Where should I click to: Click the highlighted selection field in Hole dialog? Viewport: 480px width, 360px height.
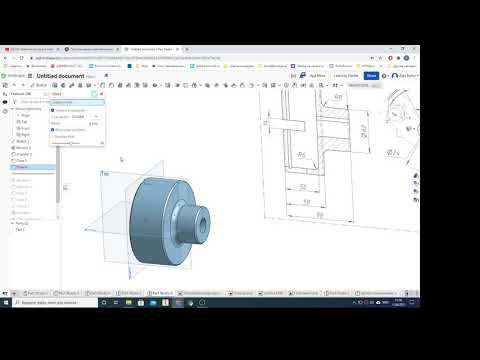[77, 103]
